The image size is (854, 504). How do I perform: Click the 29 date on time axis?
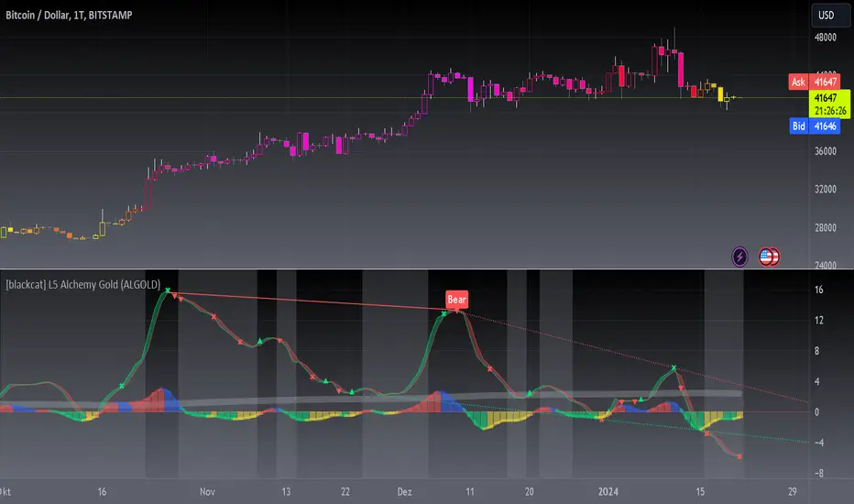792,491
